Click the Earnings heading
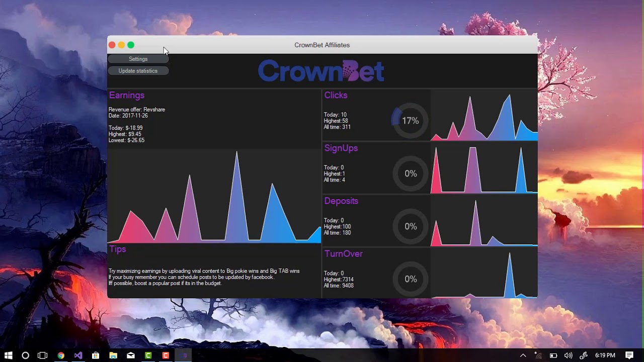Screen dimensions: 644x362 127,96
